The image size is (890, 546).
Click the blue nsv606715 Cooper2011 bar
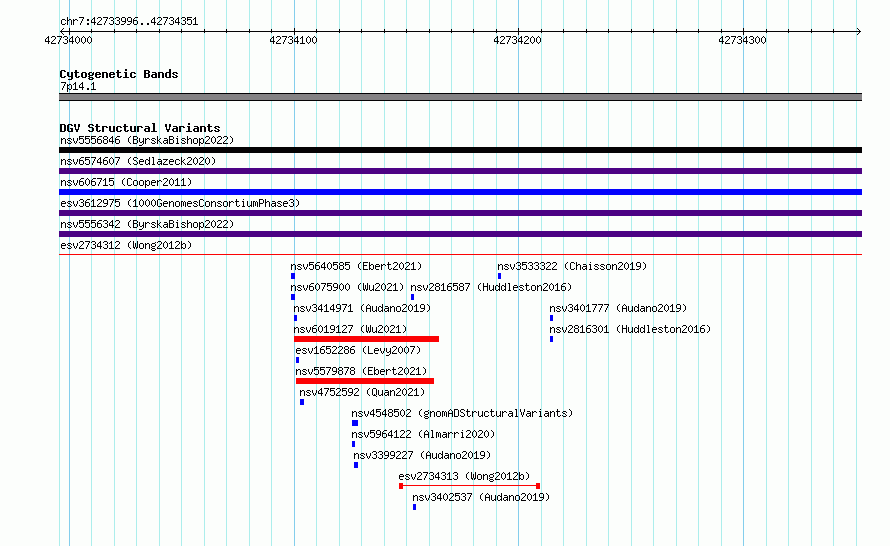460,192
